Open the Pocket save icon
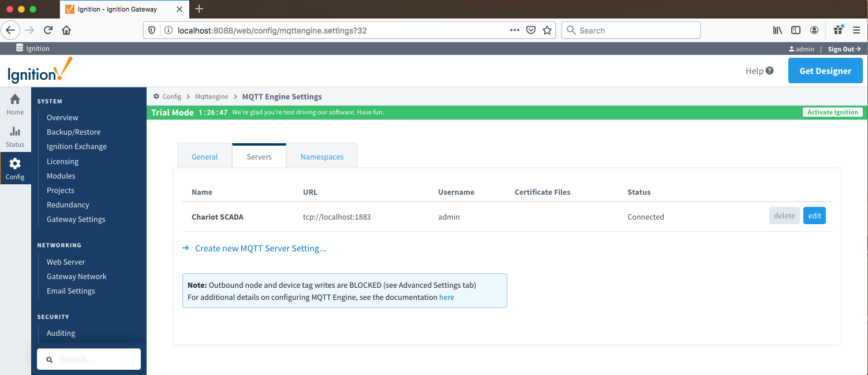 (531, 30)
